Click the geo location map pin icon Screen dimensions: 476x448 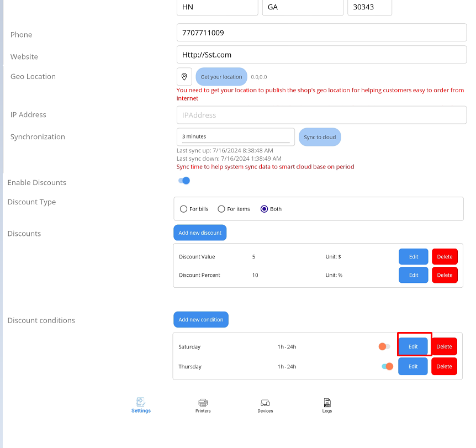[x=184, y=77]
